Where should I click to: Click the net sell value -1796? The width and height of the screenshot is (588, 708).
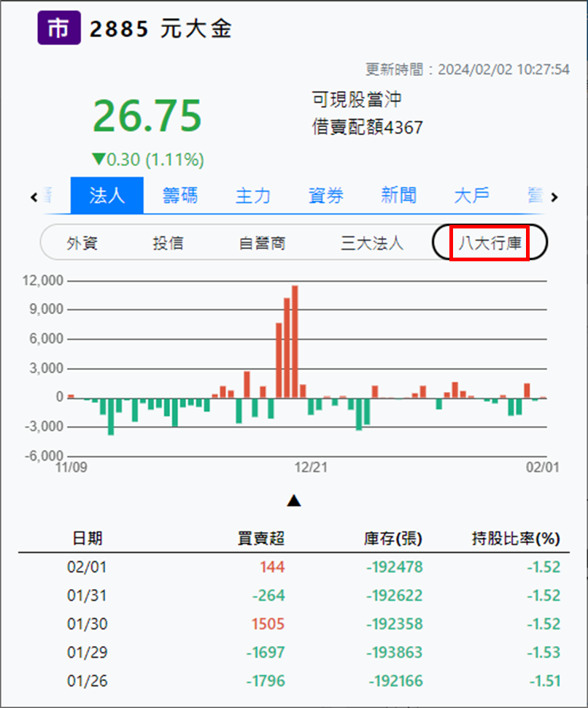[266, 681]
